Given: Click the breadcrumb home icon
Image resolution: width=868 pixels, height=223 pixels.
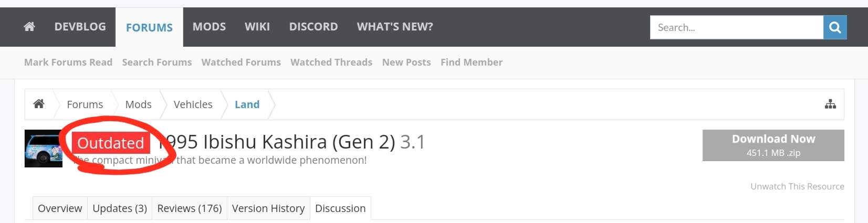Looking at the screenshot, I should (39, 104).
